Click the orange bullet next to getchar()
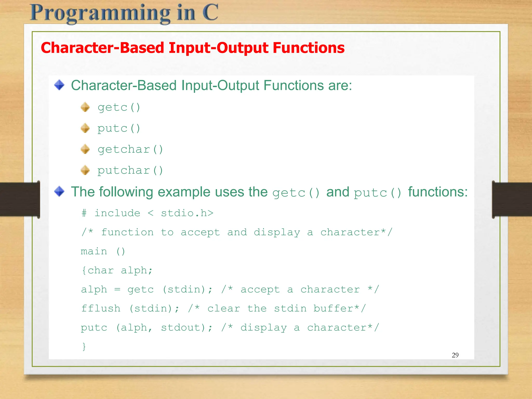This screenshot has width=532, height=399. pos(85,149)
